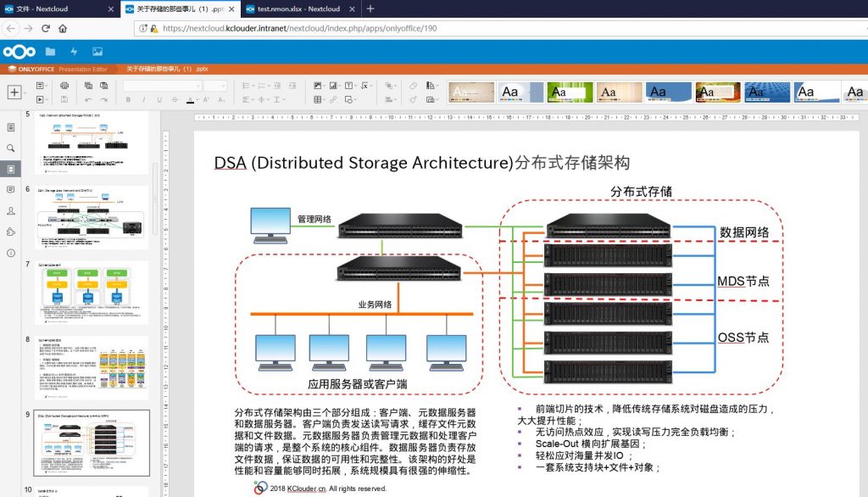The height and width of the screenshot is (497, 868).
Task: Undo the last action
Action: [88, 100]
